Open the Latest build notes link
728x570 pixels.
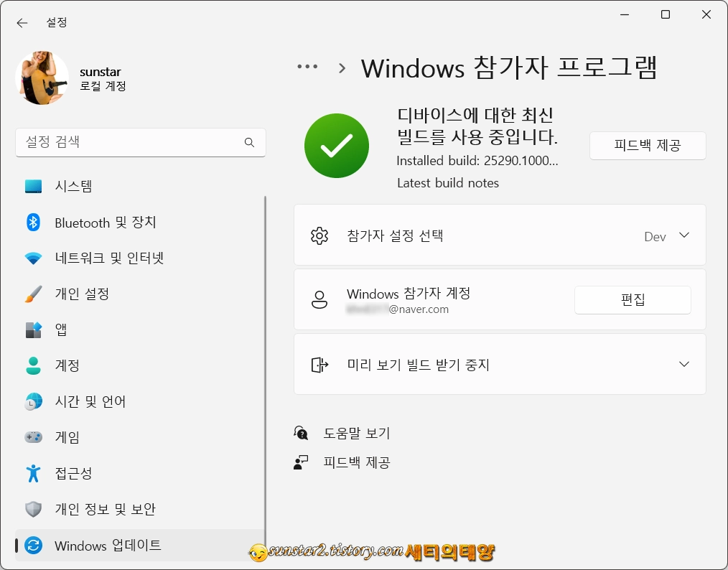(x=448, y=183)
